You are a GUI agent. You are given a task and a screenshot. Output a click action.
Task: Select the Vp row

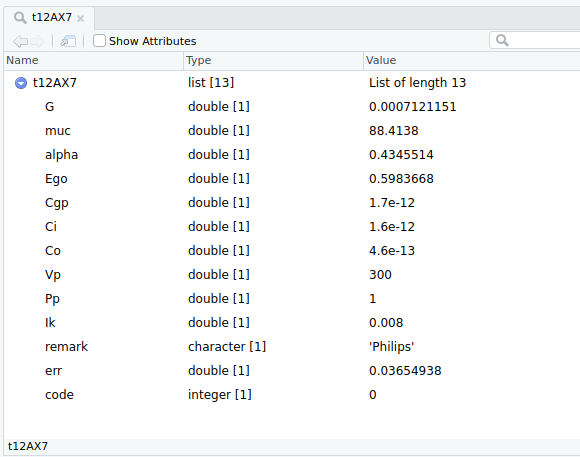(x=292, y=275)
